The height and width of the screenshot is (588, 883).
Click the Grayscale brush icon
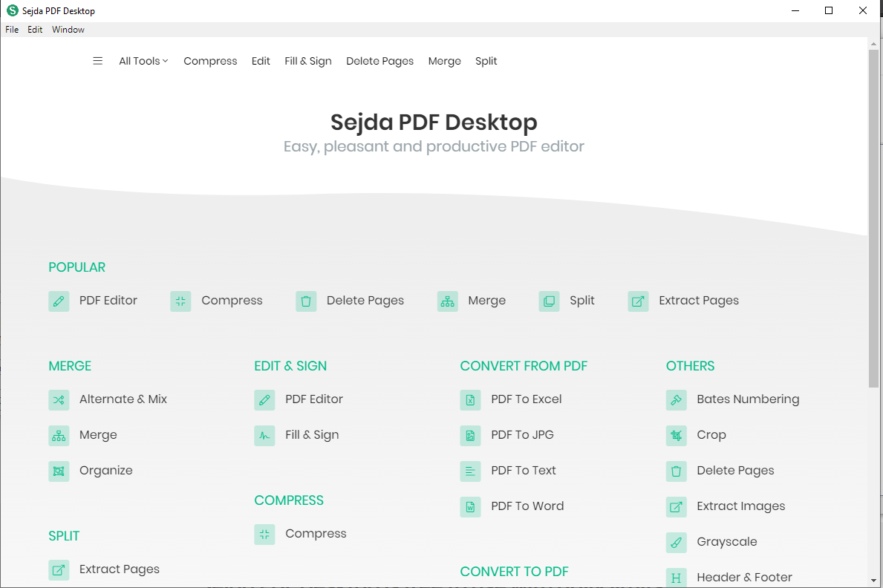pyautogui.click(x=677, y=543)
